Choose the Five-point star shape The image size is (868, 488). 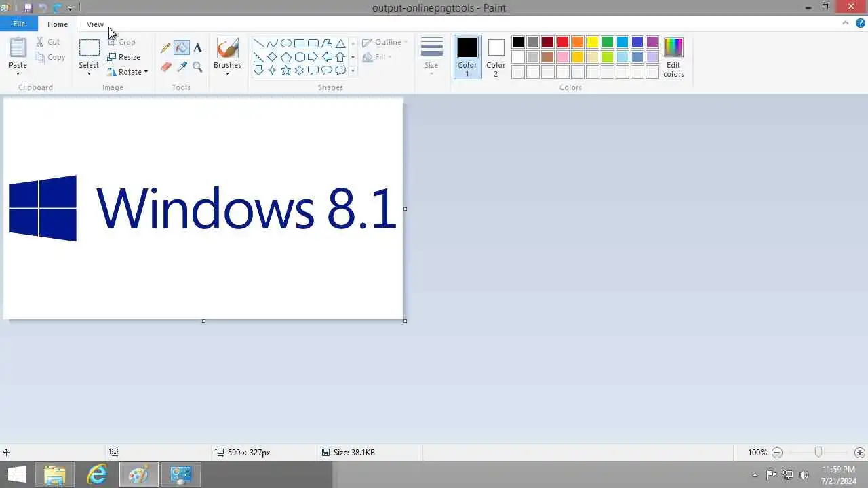tap(285, 70)
